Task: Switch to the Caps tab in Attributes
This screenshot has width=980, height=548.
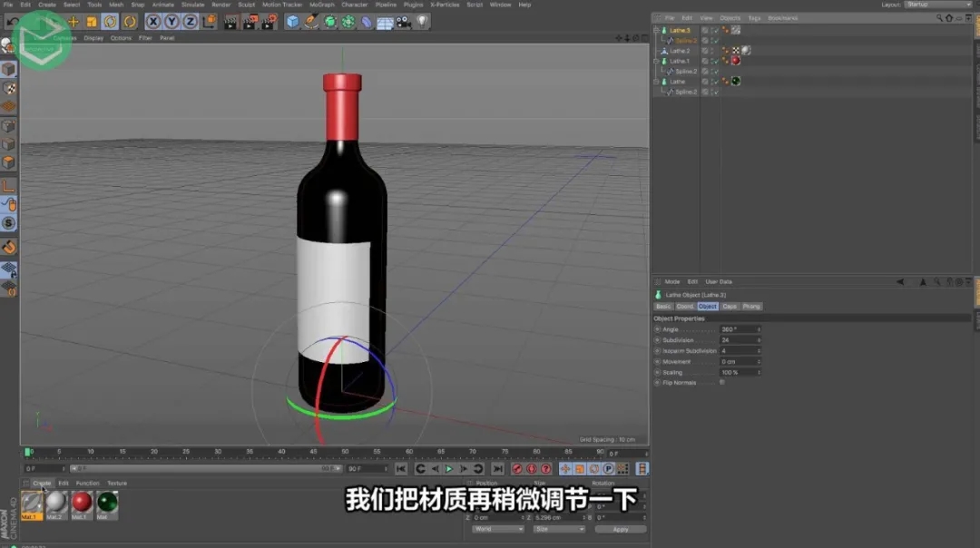Action: coord(730,306)
